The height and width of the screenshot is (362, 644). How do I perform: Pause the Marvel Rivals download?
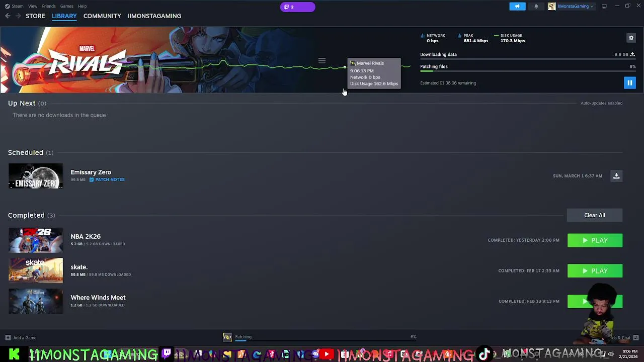point(629,83)
